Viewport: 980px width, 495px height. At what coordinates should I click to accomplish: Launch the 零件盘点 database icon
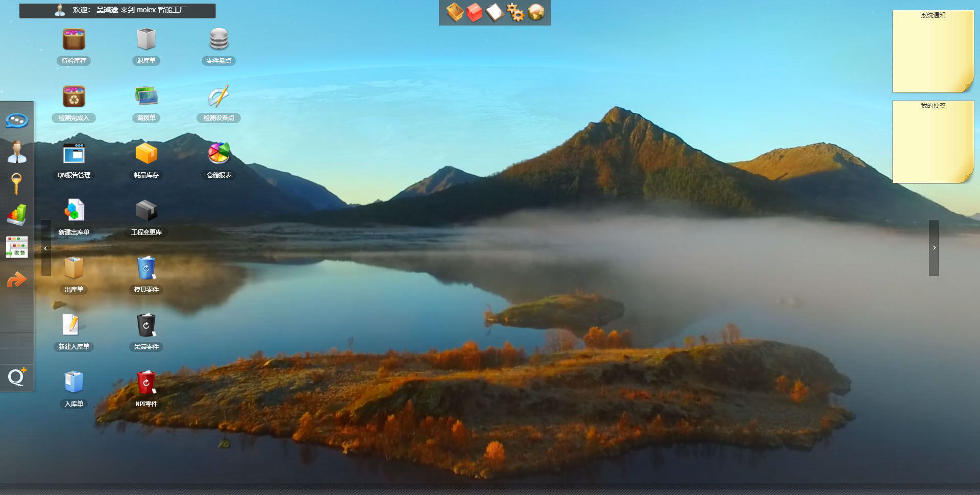tap(218, 40)
